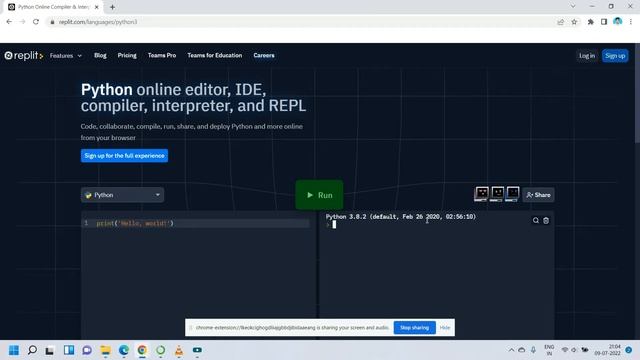The image size is (640, 360).
Task: Click the Sign up button
Action: (x=615, y=56)
